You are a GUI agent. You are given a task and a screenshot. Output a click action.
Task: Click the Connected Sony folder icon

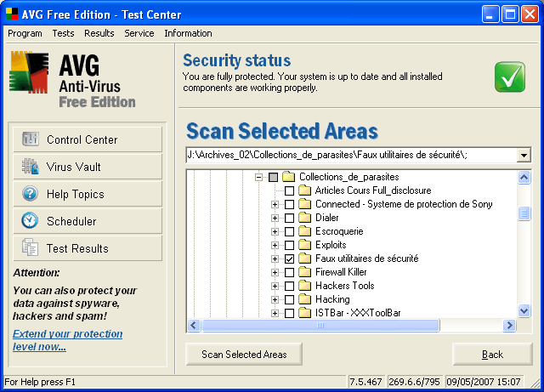coord(304,204)
